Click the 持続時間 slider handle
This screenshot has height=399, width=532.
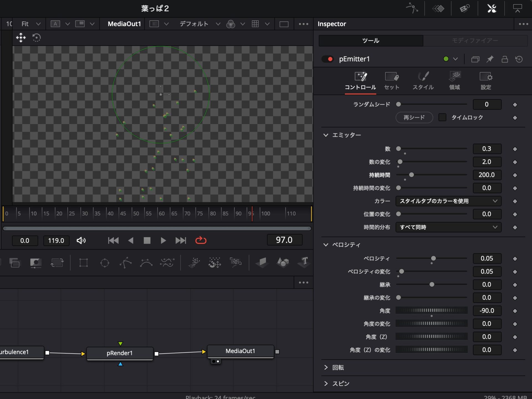coord(411,175)
